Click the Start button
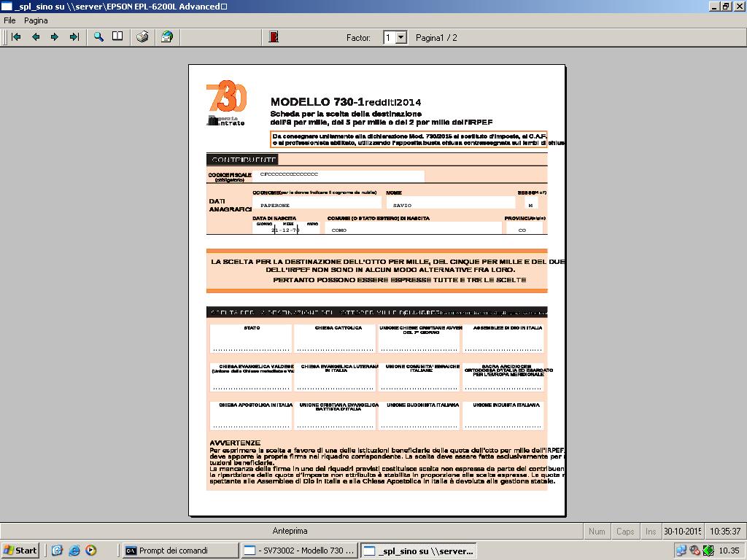Viewport: 747px width, 560px height. 20,551
